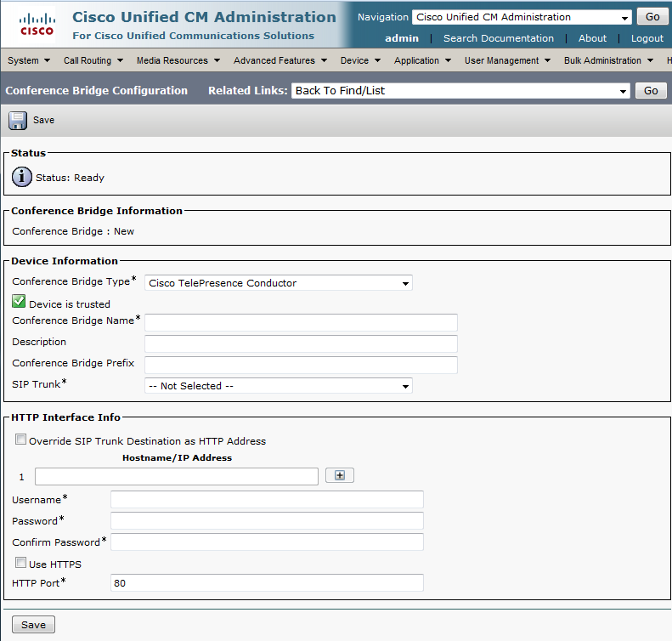Screen dimensions: 672x641
Task: Enable Override SIP Trunk Destination checkbox
Action: tap(20, 440)
